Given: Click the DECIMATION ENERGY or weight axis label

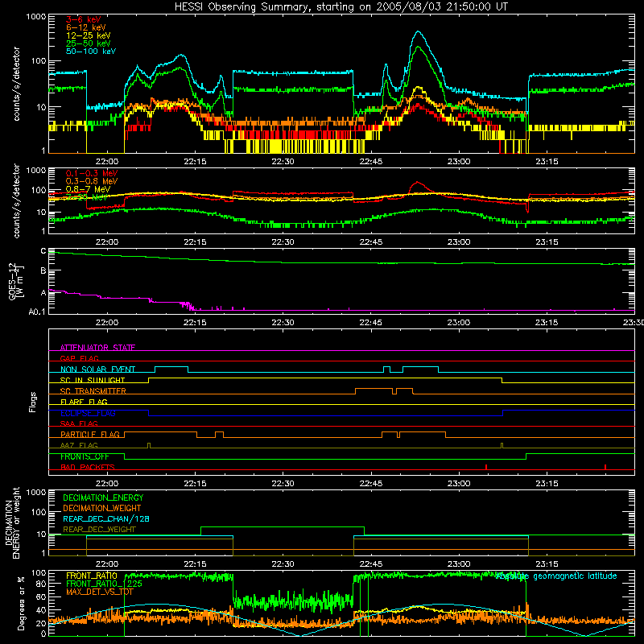Looking at the screenshot, I should (12, 522).
